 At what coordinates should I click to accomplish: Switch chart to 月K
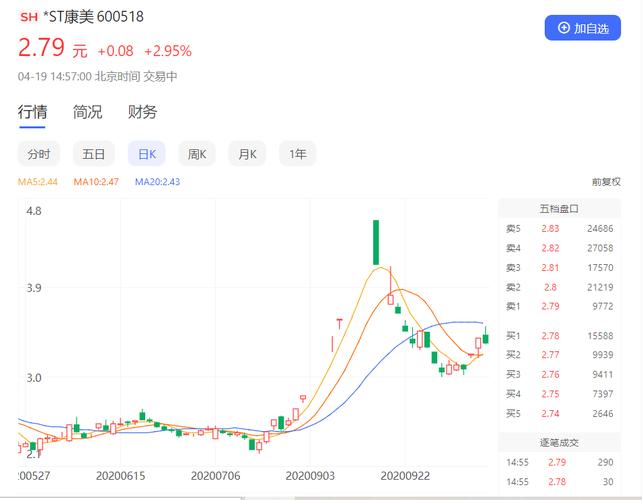tap(247, 154)
